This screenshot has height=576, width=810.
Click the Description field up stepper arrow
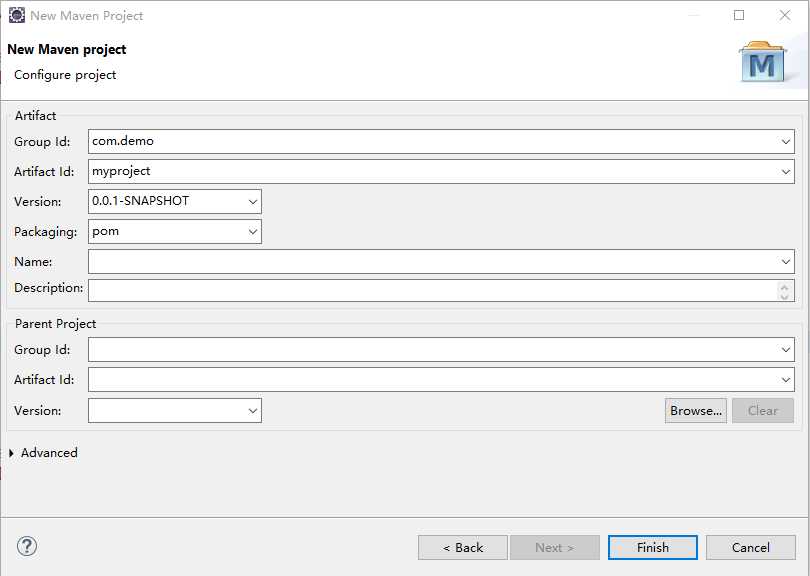point(785,286)
